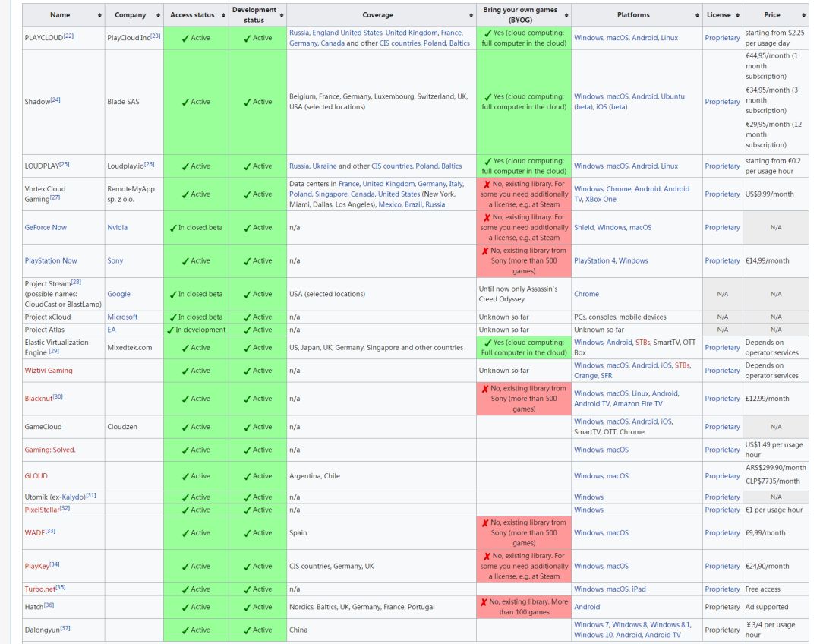Sort the table by the License column
This screenshot has width=820, height=644.
point(737,15)
